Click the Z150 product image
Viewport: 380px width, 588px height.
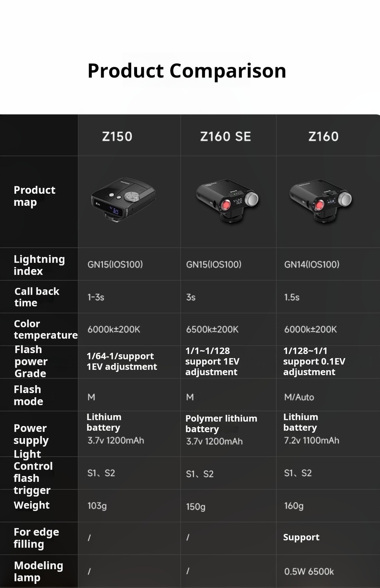coord(123,201)
